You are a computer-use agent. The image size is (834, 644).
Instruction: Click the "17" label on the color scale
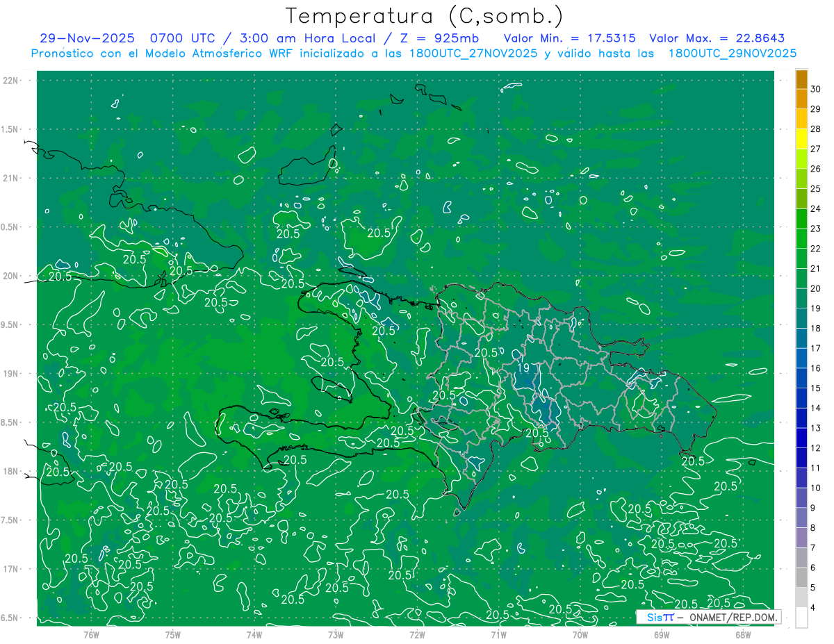(x=816, y=349)
